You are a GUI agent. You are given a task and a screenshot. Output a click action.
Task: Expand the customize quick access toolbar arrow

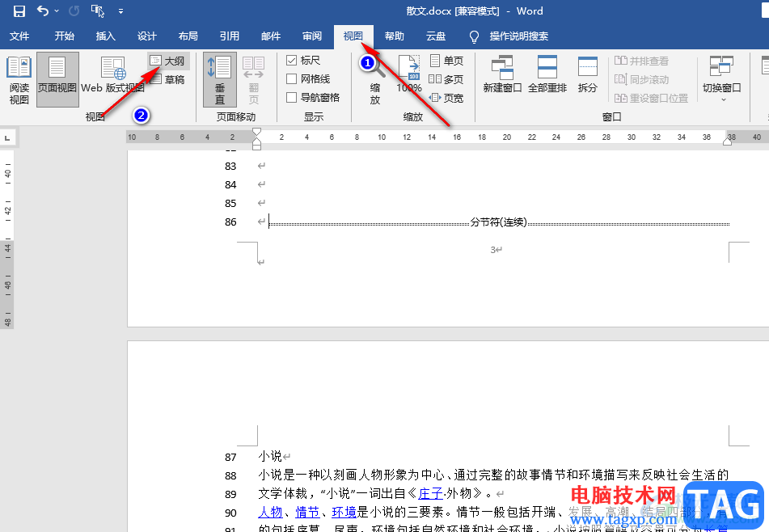pos(120,11)
